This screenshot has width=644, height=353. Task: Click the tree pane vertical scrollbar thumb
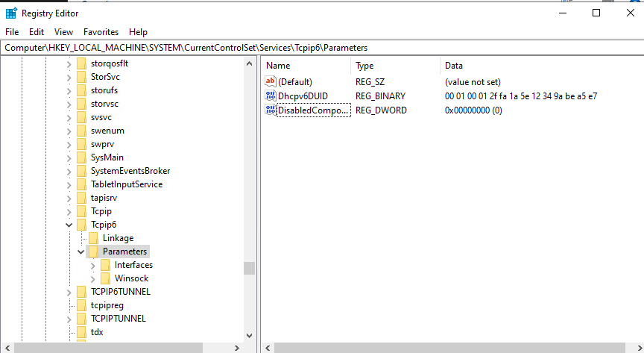pyautogui.click(x=249, y=268)
